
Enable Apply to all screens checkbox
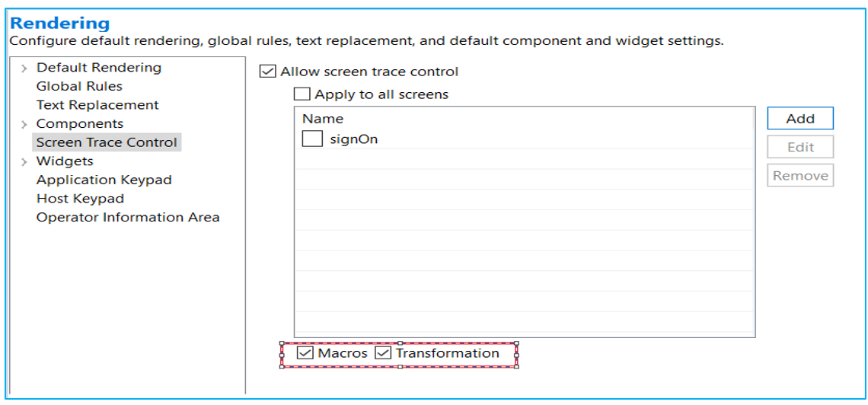(302, 94)
